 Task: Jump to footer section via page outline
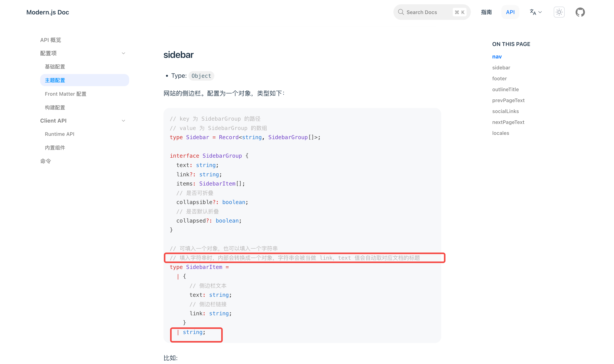[x=499, y=78]
